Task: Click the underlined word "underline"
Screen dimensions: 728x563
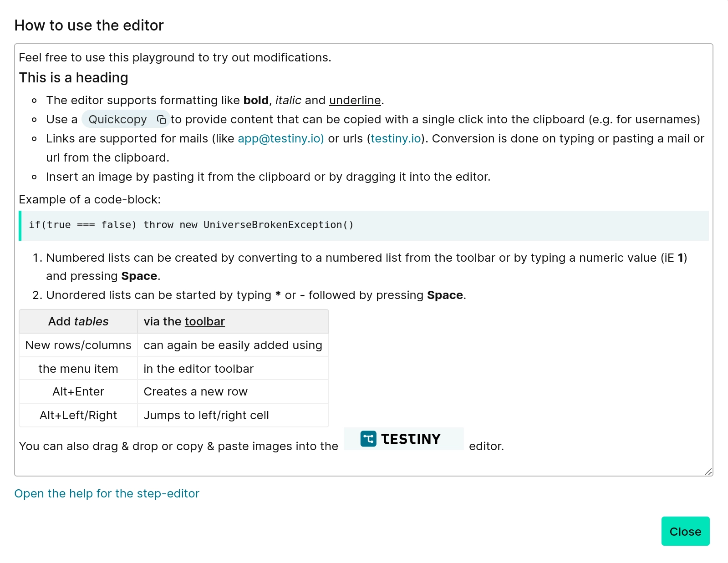Action: coord(355,101)
